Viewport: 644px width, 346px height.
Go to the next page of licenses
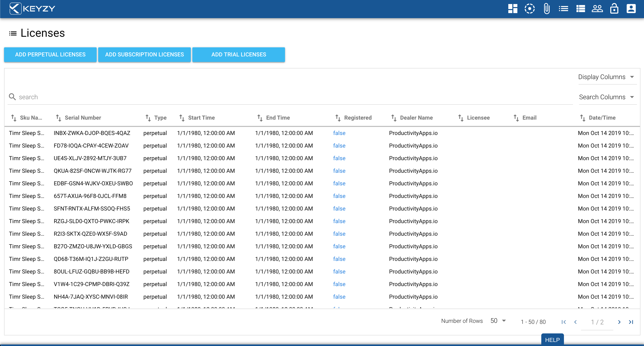tap(620, 322)
